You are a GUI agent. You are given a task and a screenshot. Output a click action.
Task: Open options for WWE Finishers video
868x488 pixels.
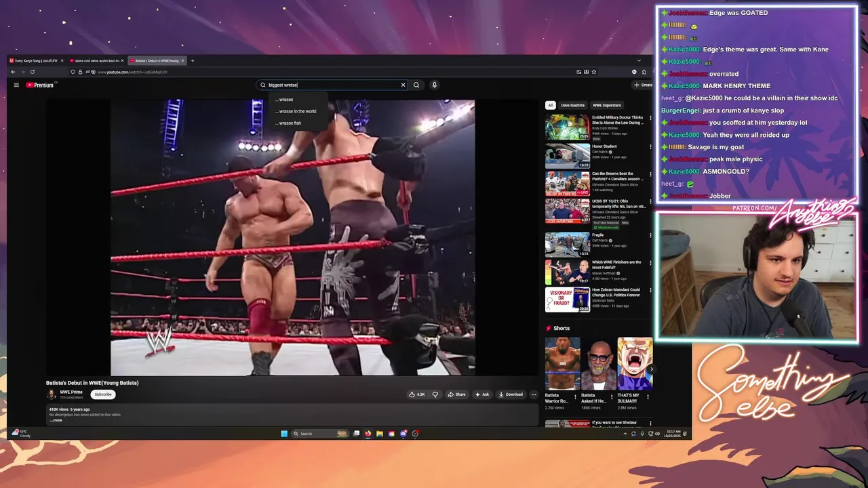click(650, 263)
